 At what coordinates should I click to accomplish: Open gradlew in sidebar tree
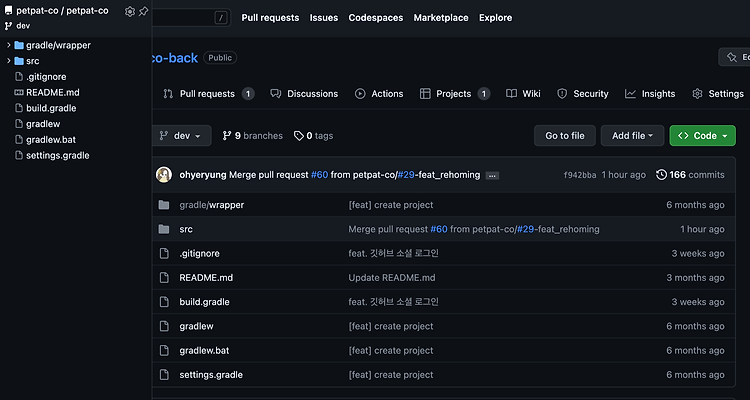pyautogui.click(x=43, y=124)
